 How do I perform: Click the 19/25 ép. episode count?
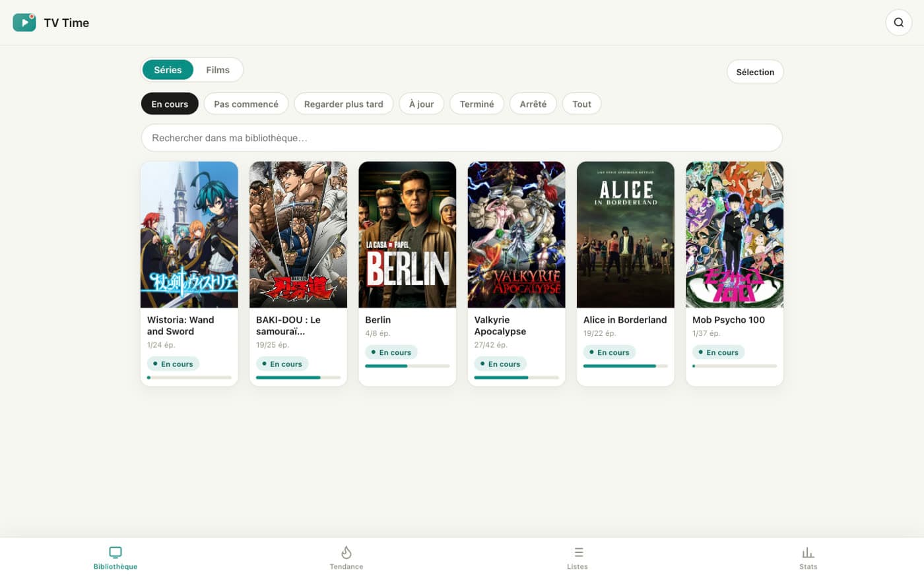[x=273, y=344]
